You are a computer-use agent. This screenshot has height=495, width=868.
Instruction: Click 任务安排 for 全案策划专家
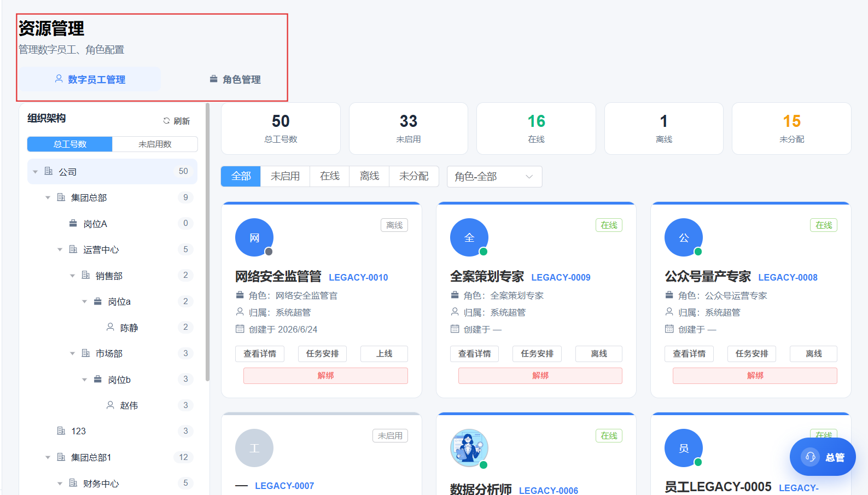point(537,354)
